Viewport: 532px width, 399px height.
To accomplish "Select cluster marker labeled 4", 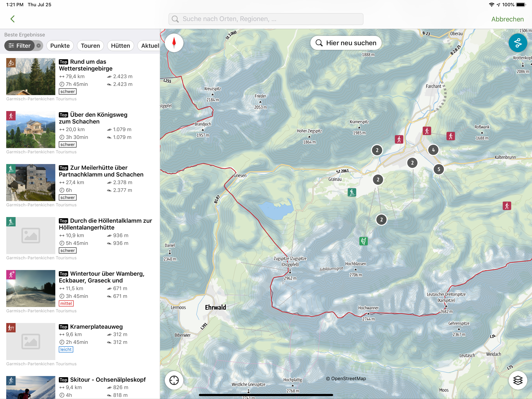I will coord(433,150).
